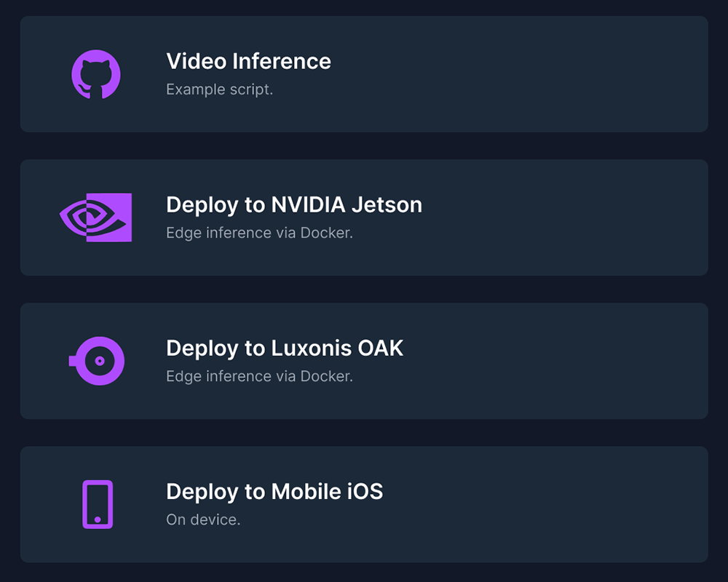Click the GitHub icon for Video Inference
This screenshot has height=582, width=728.
(95, 73)
